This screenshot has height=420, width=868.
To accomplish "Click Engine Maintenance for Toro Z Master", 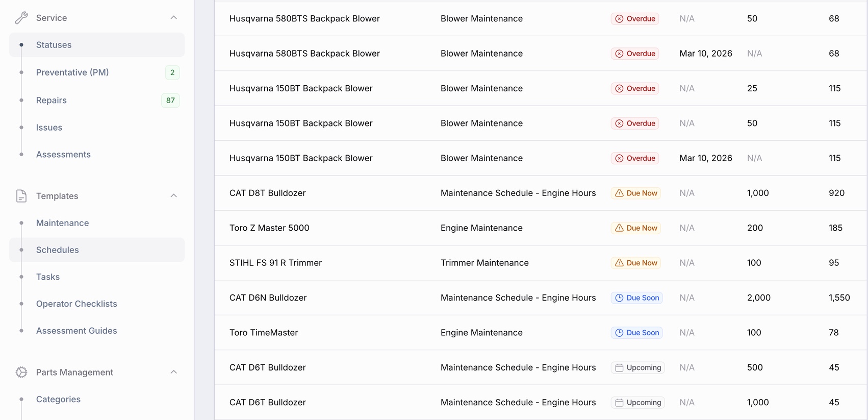I will [481, 228].
